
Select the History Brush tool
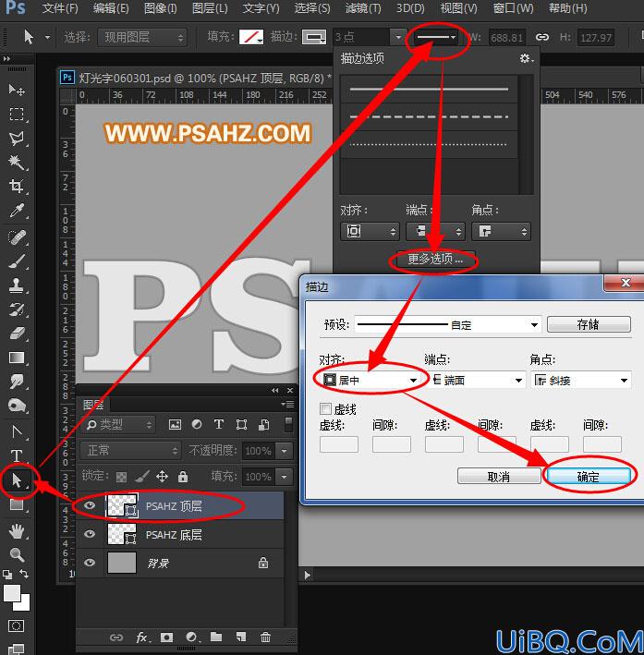coord(17,309)
